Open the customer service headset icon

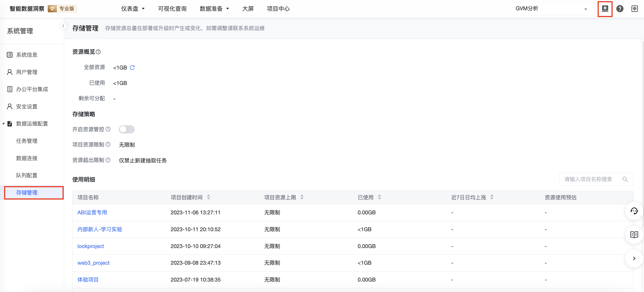coord(634,211)
